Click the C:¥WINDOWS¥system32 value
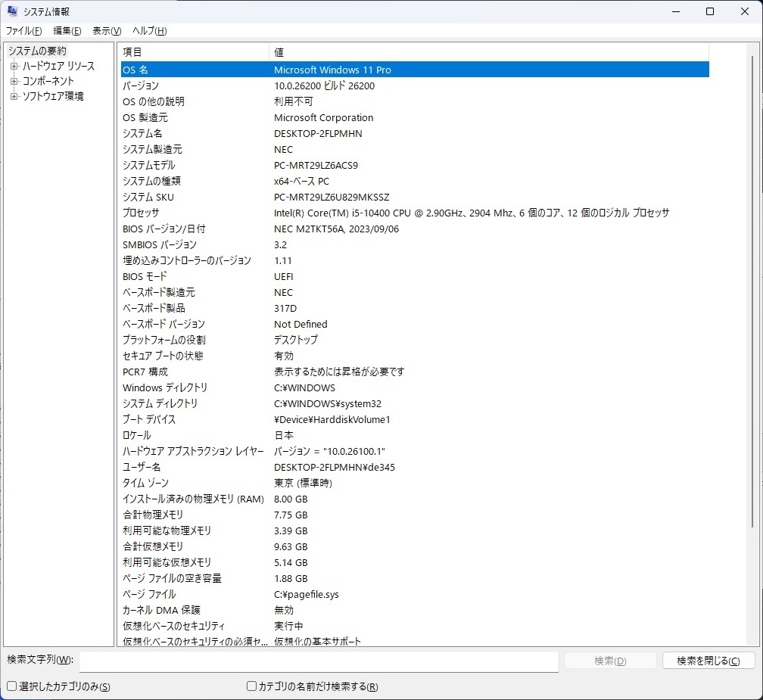 328,404
